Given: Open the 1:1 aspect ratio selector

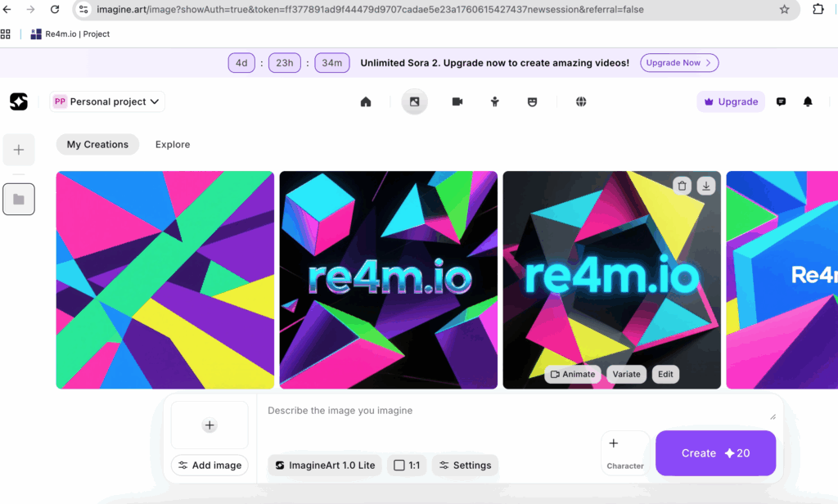Looking at the screenshot, I should tap(407, 465).
